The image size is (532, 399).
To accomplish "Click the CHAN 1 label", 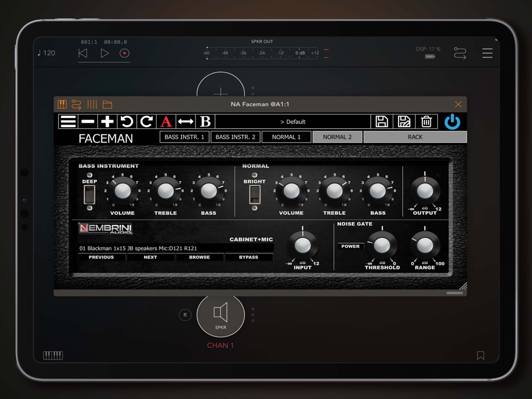I will tap(221, 345).
